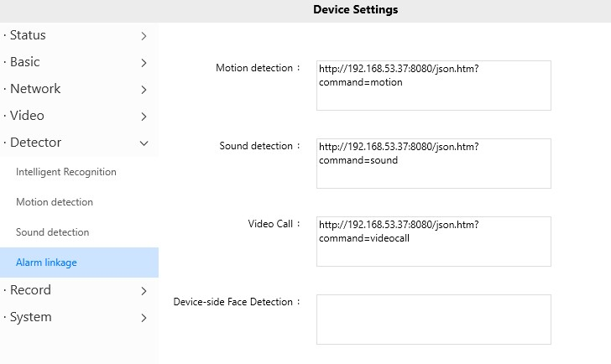Expand the Status section chevron
Screen dimensions: 611x364
coord(144,36)
